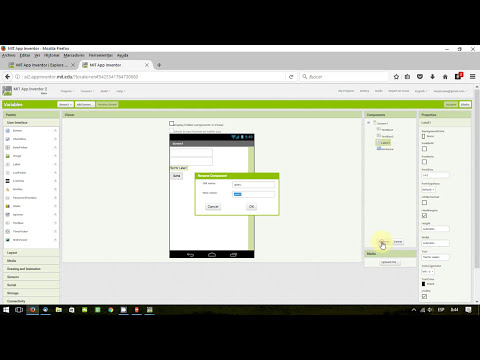This screenshot has height=360, width=480.
Task: Go back with Firefox back arrow
Action: [x=8, y=77]
